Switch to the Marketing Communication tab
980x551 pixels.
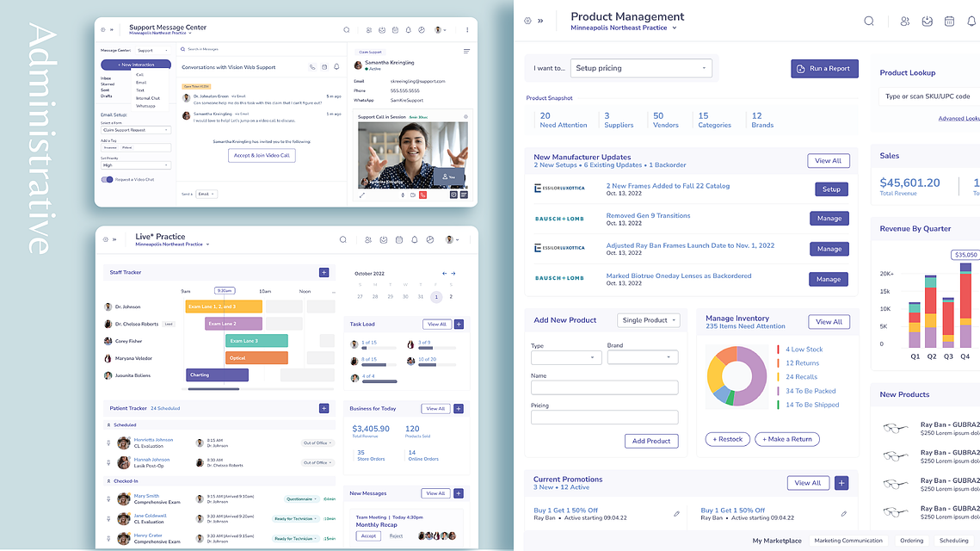(x=848, y=541)
